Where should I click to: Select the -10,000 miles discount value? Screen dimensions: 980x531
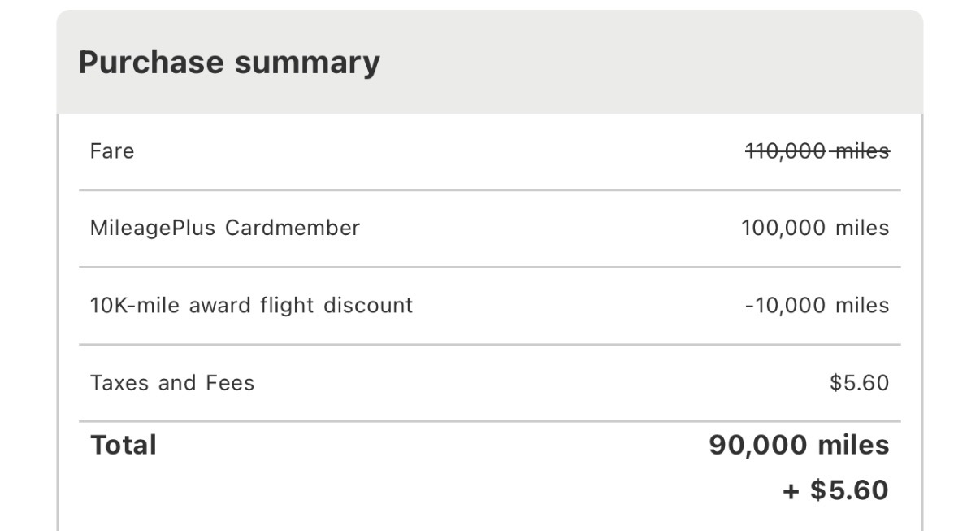817,305
